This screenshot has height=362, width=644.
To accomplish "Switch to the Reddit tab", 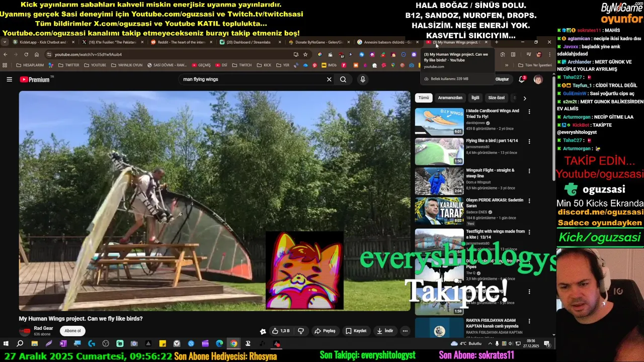I will coord(181,42).
